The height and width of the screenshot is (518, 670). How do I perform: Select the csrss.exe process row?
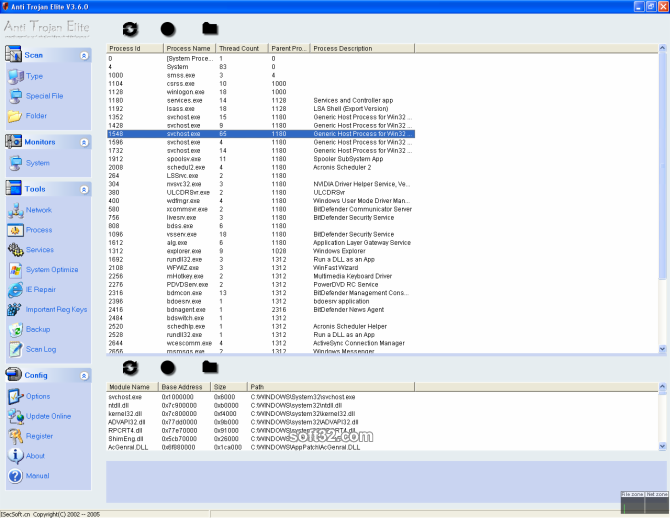261,84
